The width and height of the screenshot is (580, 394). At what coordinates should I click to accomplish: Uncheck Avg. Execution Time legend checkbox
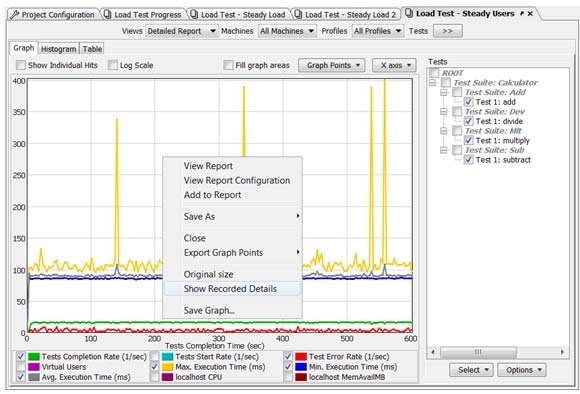click(21, 377)
